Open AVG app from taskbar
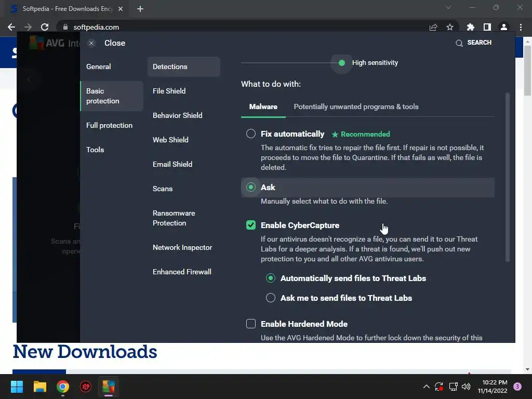This screenshot has height=399, width=532. point(109,387)
